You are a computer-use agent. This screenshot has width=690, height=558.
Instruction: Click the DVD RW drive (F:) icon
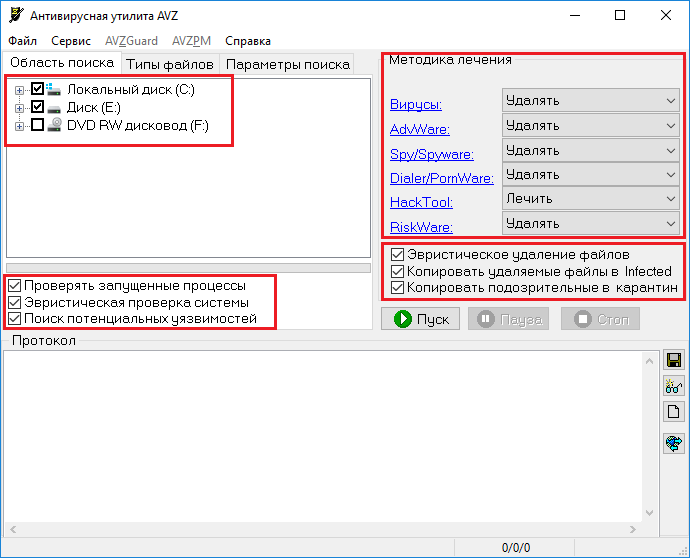pyautogui.click(x=54, y=125)
